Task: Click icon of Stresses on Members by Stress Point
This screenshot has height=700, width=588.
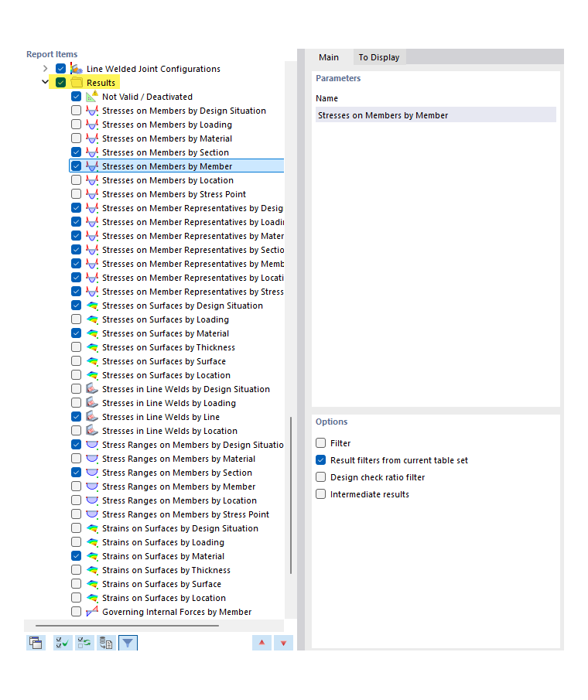Action: (x=92, y=194)
